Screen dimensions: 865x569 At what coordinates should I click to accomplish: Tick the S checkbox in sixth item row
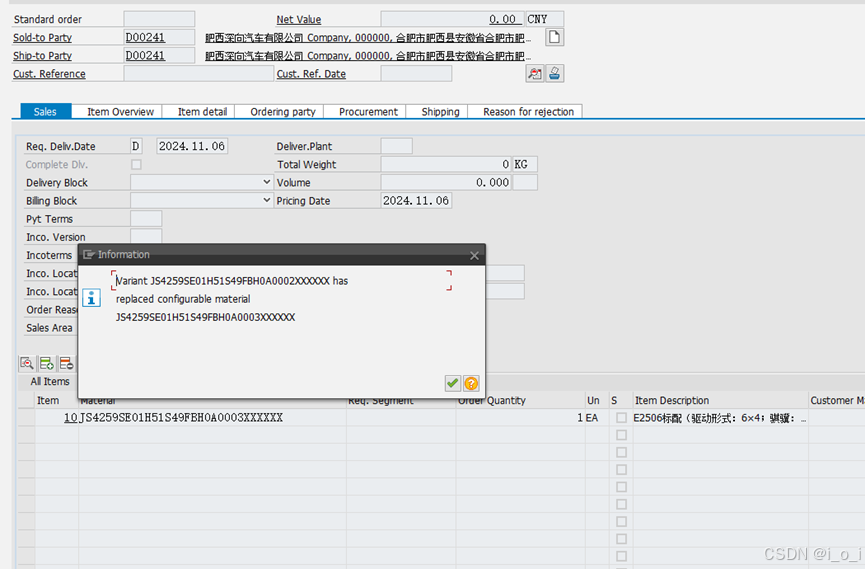(621, 504)
